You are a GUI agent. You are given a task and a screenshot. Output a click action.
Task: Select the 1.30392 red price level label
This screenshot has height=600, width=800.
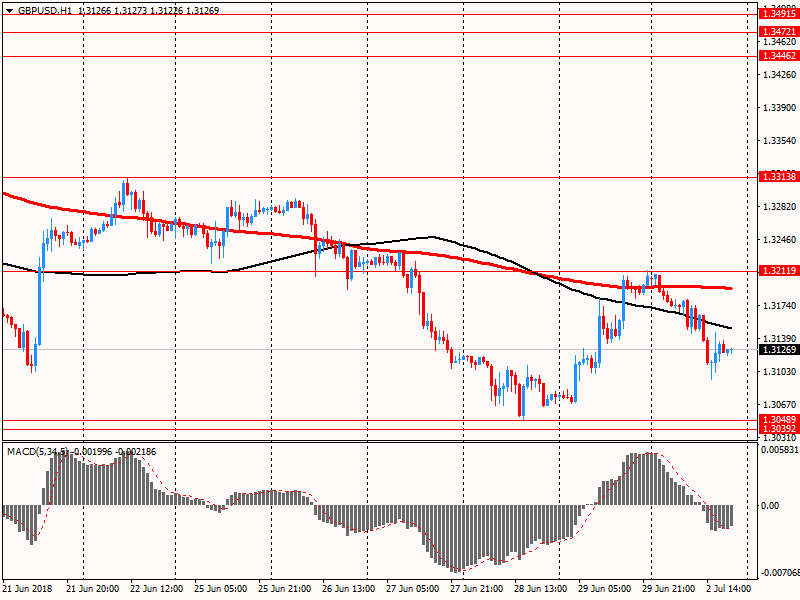[779, 429]
